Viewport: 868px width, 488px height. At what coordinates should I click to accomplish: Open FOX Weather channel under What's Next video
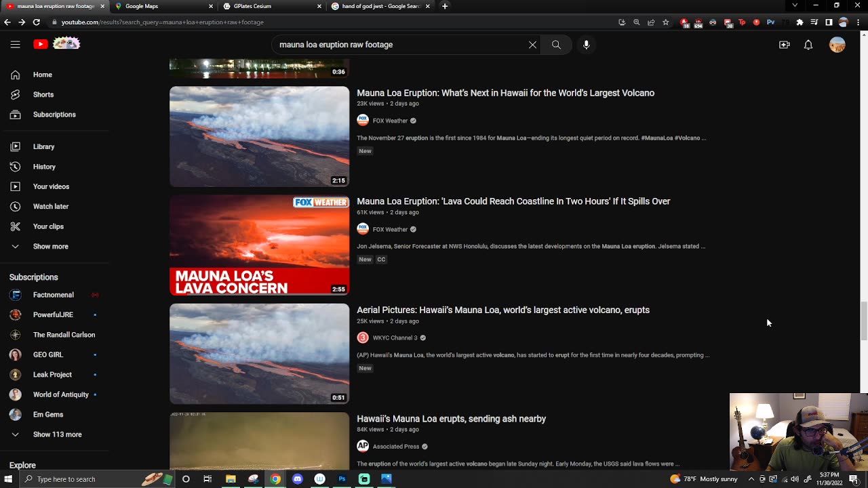coord(390,121)
